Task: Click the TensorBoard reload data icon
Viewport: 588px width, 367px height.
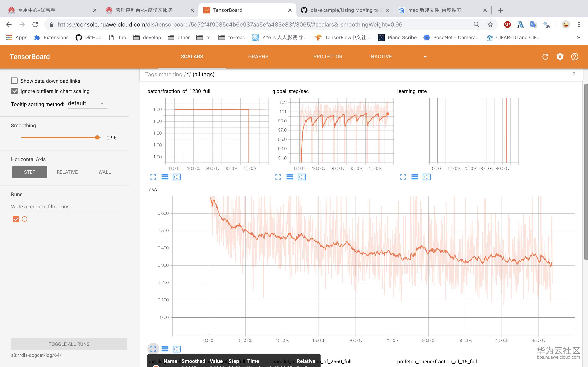Action: tap(545, 56)
